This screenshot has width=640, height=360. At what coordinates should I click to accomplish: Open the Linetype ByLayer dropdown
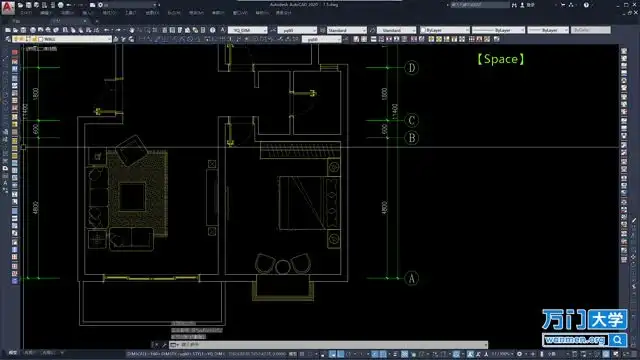tap(522, 30)
